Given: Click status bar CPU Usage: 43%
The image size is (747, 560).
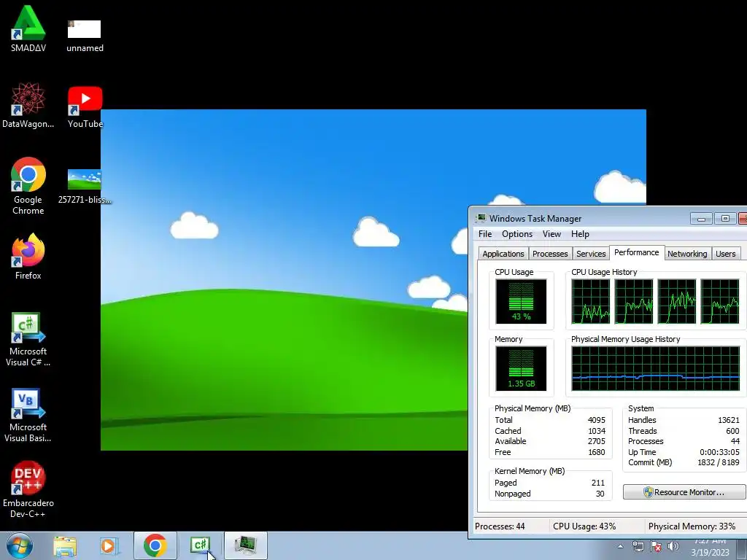Looking at the screenshot, I should [584, 526].
